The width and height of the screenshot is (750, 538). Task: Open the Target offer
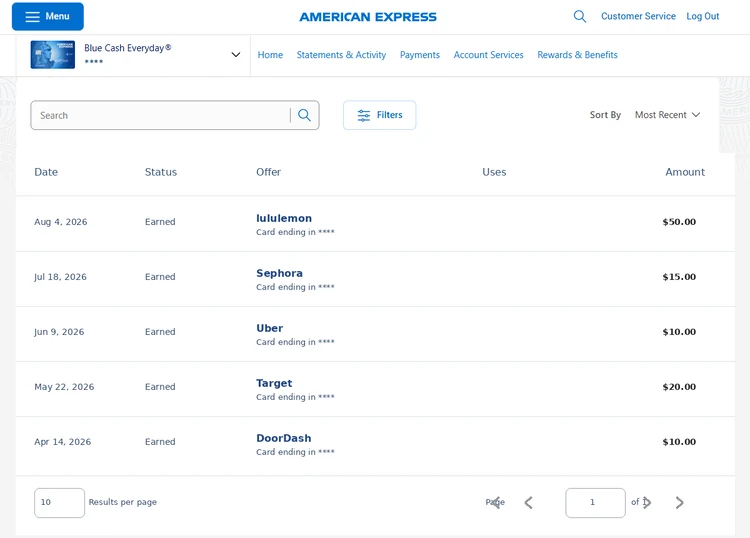[x=274, y=383]
